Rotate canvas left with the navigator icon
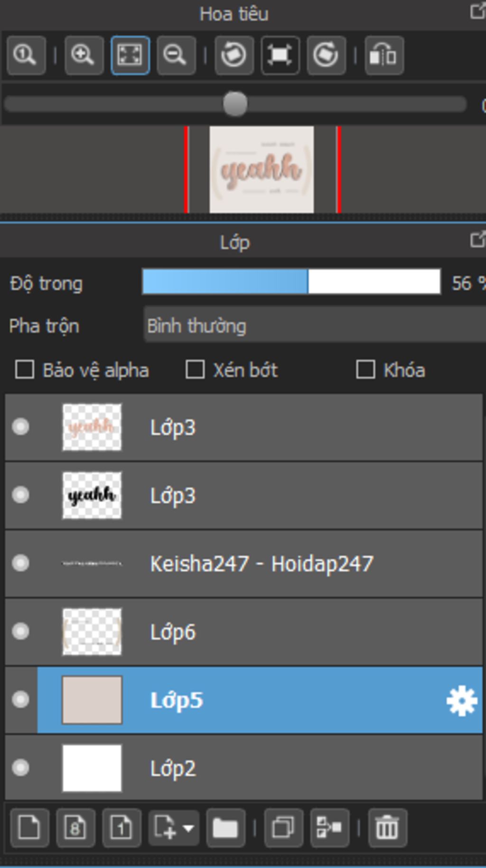Viewport: 486px width, 868px height. pos(234,56)
